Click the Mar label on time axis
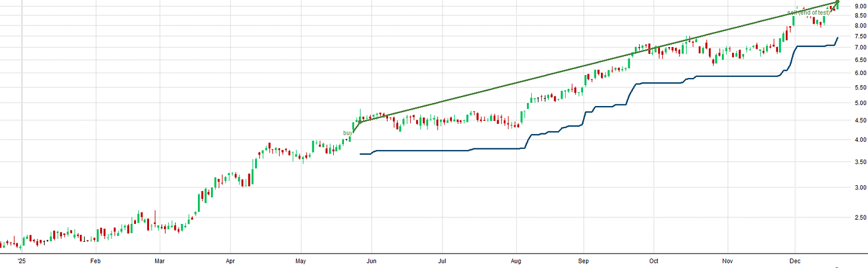The width and height of the screenshot is (868, 268). [x=159, y=261]
